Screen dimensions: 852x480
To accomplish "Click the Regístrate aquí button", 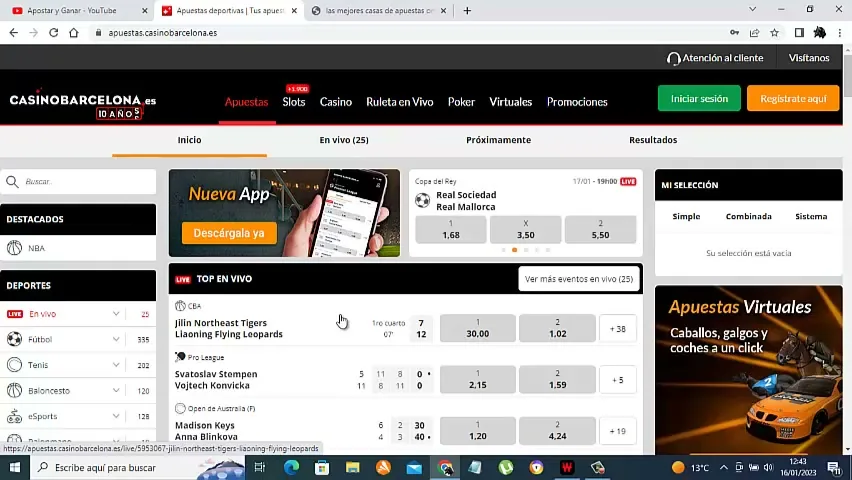I will 793,98.
